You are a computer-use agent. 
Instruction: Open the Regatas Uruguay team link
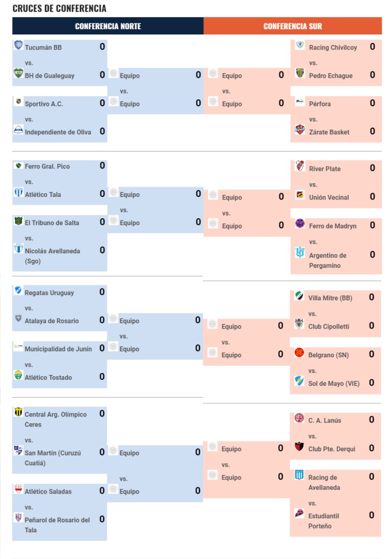(49, 293)
